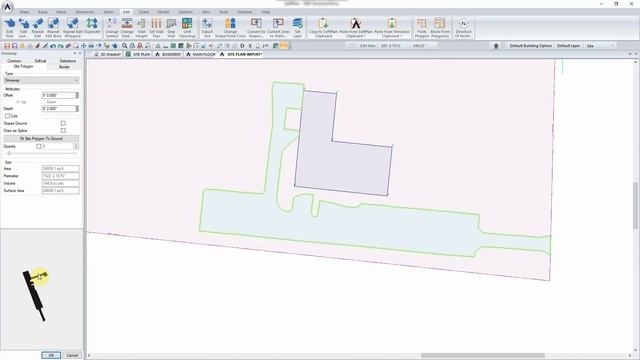Image resolution: width=640 pixels, height=360 pixels.
Task: Click the Unit Openings ribbon icon
Action: [187, 27]
